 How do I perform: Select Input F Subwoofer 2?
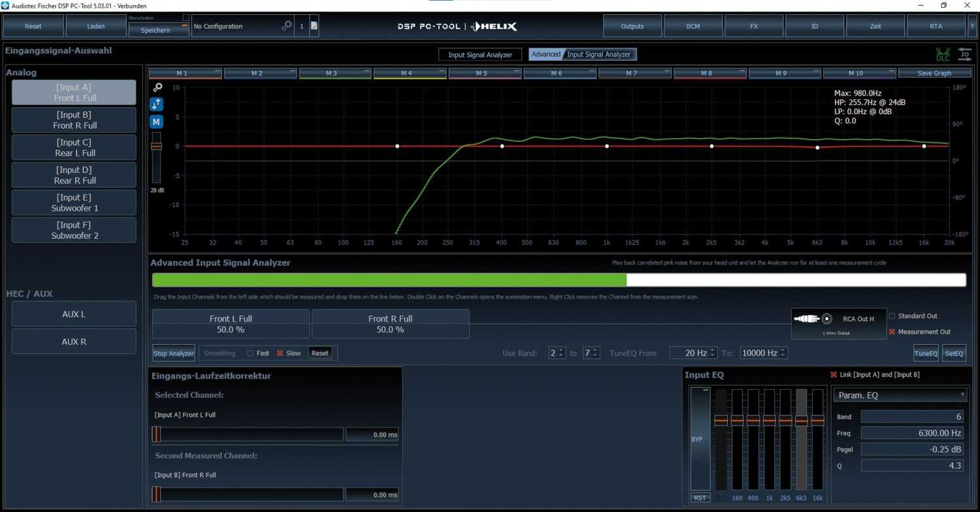(x=74, y=230)
